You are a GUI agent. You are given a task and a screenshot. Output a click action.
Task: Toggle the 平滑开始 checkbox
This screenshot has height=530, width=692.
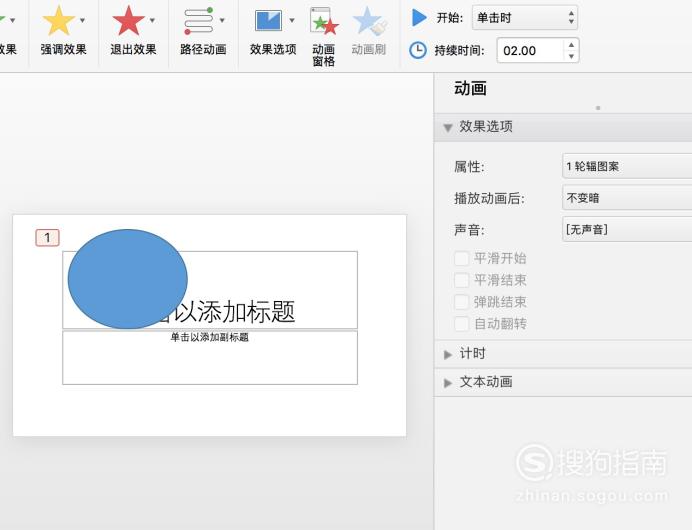[x=461, y=258]
